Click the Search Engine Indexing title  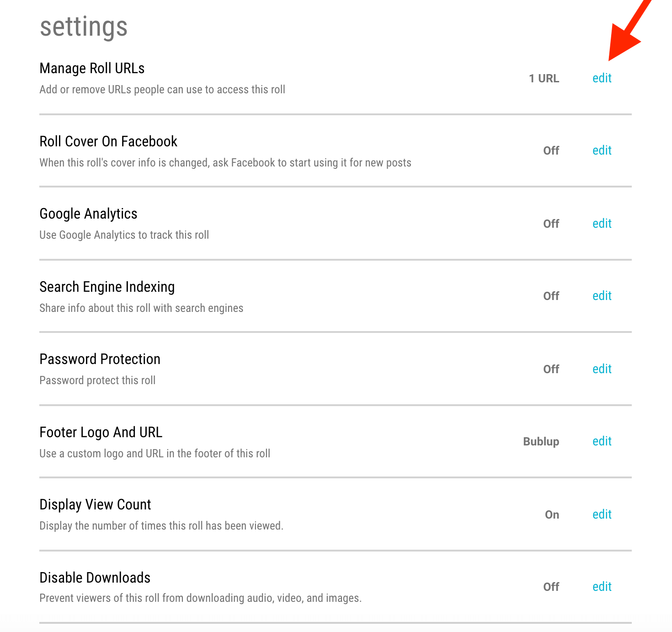[107, 287]
